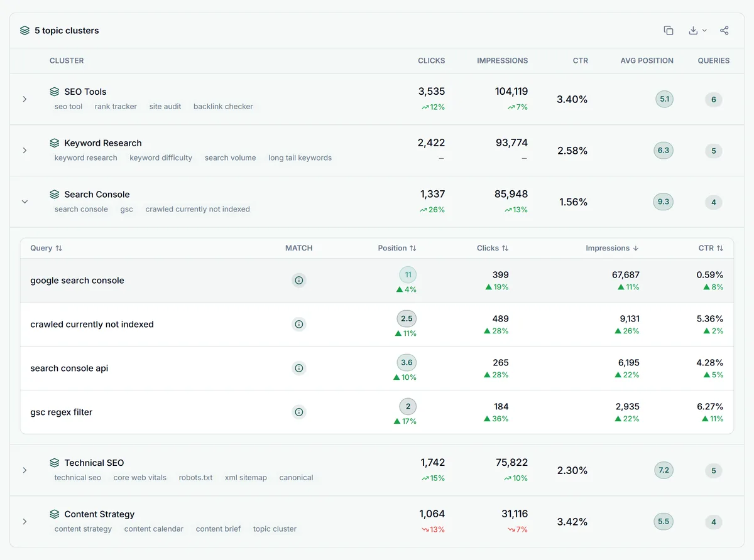The height and width of the screenshot is (560, 754).
Task: Select the 'search console api' query
Action: point(69,369)
